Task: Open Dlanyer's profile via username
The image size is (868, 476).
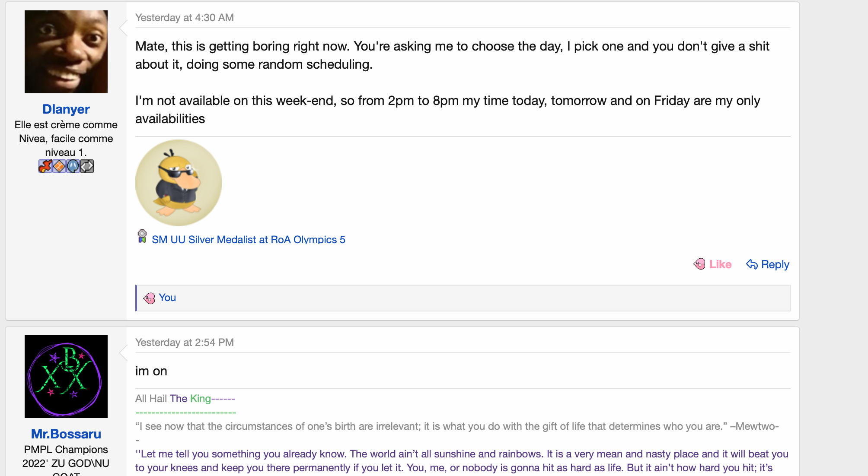Action: 66,109
